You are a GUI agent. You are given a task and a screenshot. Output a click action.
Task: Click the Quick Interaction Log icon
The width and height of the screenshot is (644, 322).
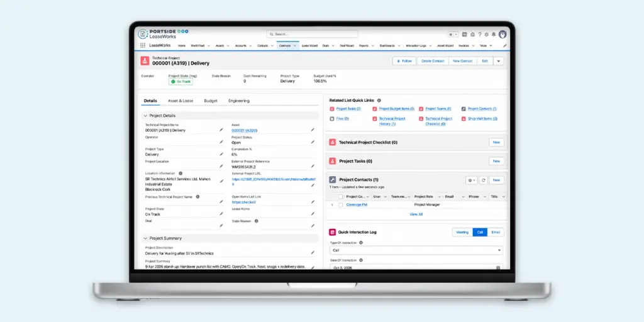point(332,232)
